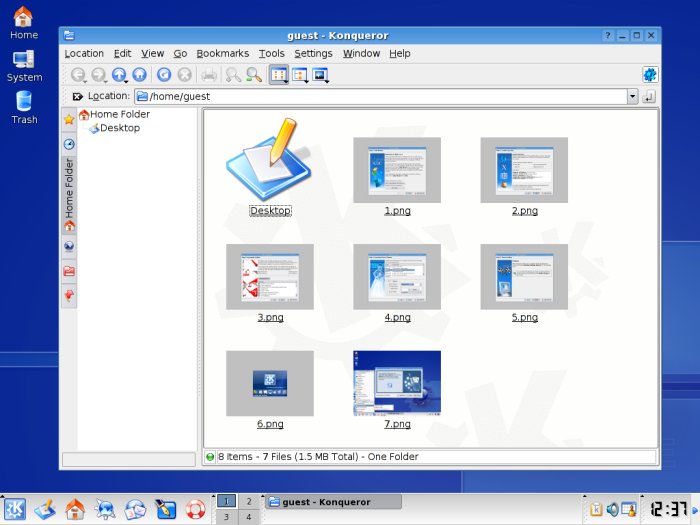The height and width of the screenshot is (525, 700).
Task: Open Bookmarks tab in navigation sidebar
Action: click(x=69, y=120)
